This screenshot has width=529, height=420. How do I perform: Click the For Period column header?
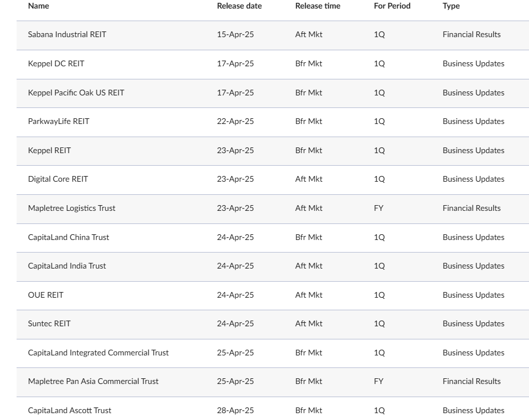tap(392, 6)
